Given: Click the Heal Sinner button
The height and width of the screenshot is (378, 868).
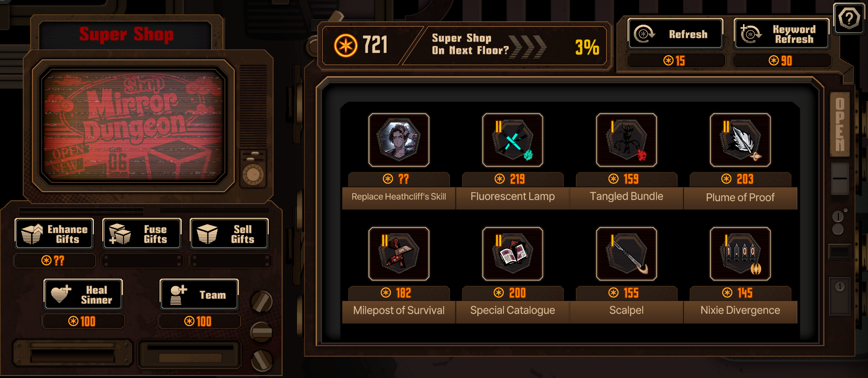Looking at the screenshot, I should (x=83, y=294).
